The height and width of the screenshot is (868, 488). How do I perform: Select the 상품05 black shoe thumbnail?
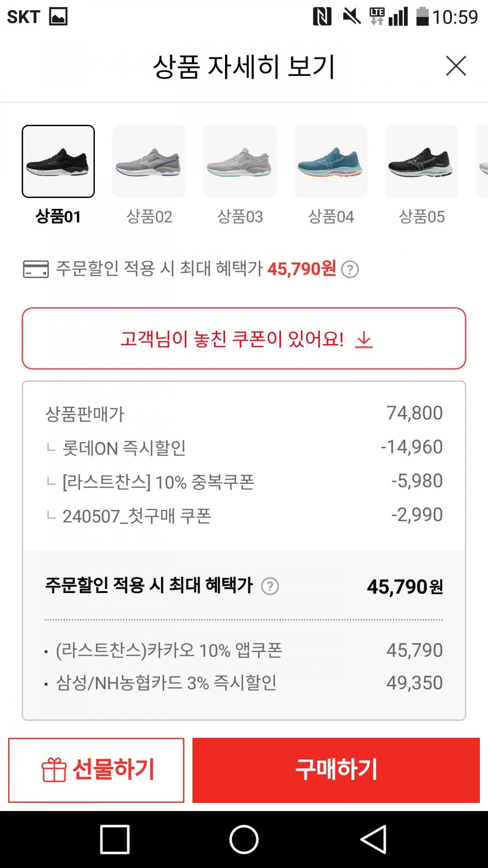[421, 161]
